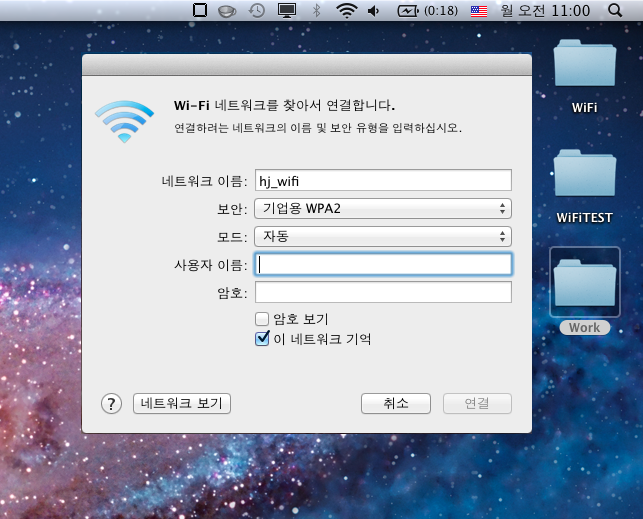Open Spotlight search magnifier icon
This screenshot has height=519, width=643.
click(x=615, y=10)
